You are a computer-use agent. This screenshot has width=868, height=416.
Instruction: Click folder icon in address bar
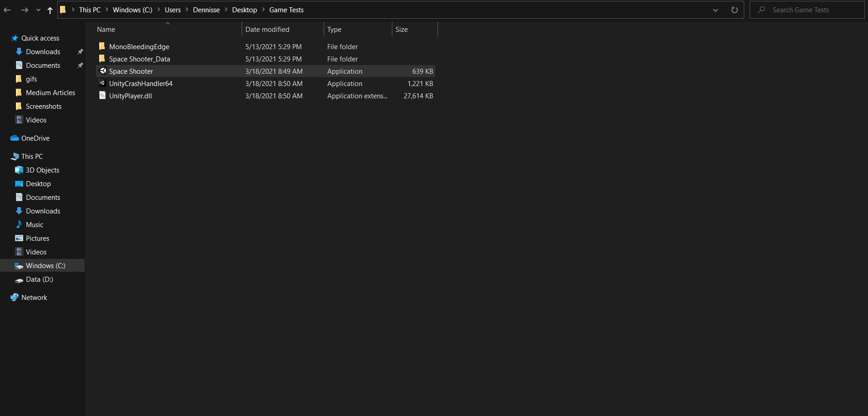(63, 10)
